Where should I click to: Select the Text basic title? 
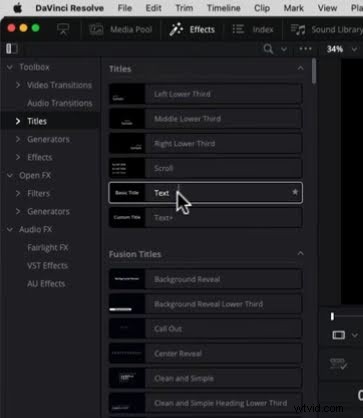[x=206, y=193]
